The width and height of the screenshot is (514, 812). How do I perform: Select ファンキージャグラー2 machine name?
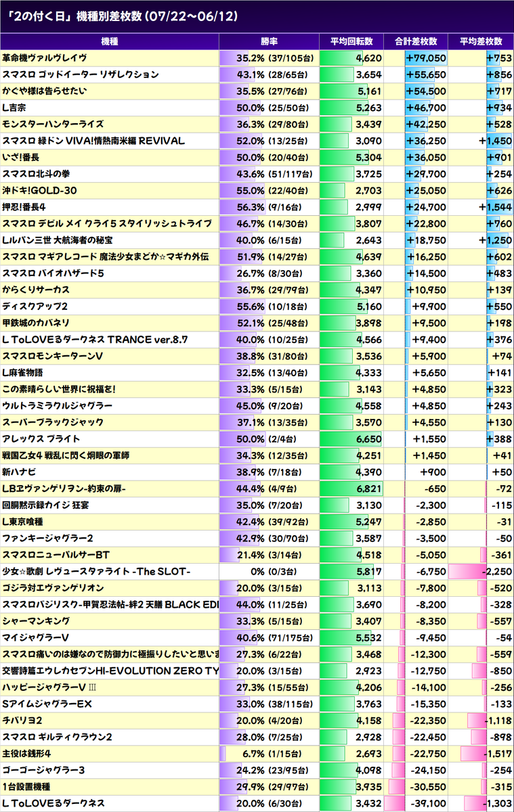coord(47,539)
